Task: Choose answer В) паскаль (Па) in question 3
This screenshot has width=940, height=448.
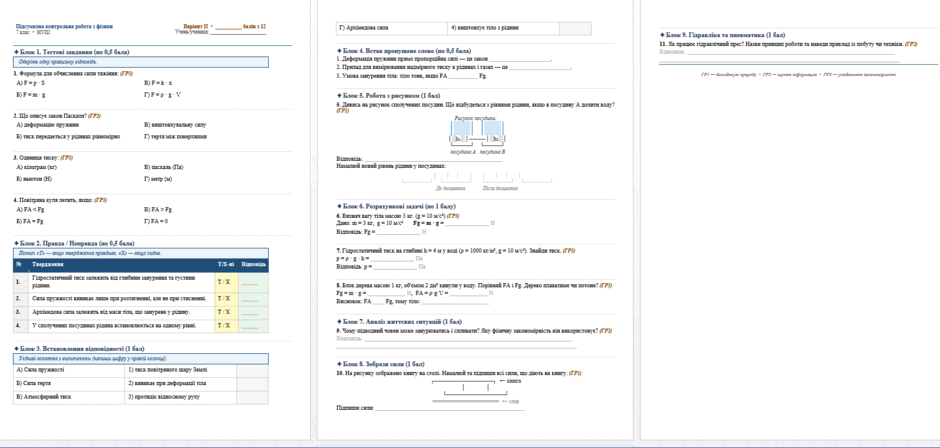Action: (x=164, y=167)
